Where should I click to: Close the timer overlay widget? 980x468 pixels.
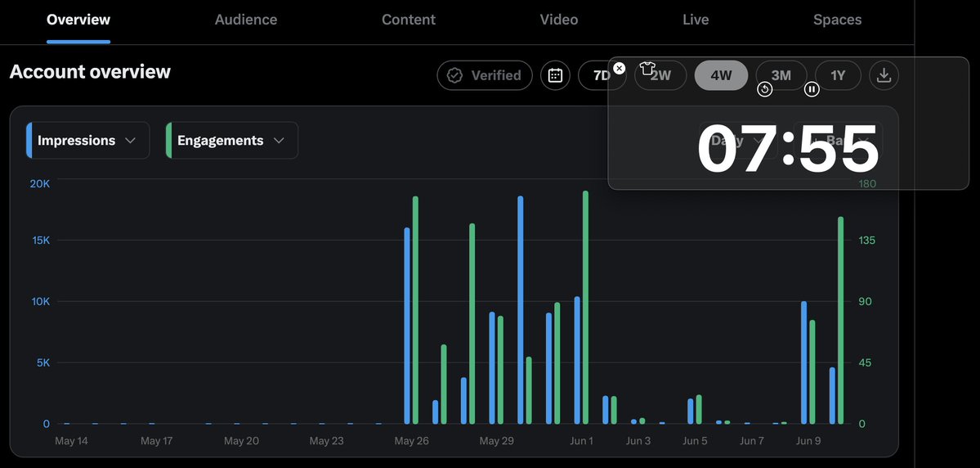click(x=619, y=68)
